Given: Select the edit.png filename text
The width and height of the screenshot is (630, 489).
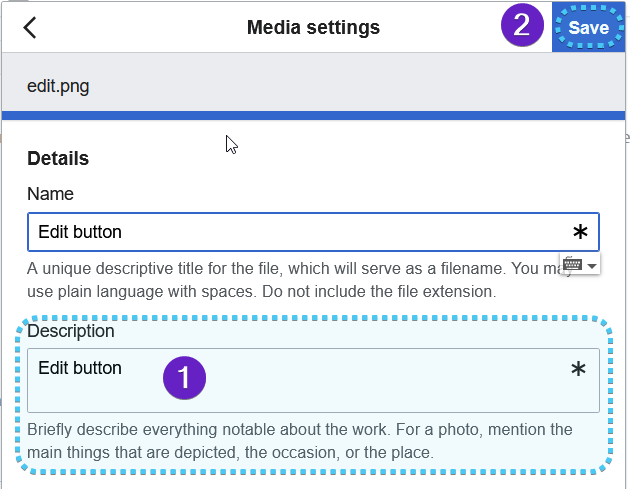Looking at the screenshot, I should pyautogui.click(x=58, y=86).
